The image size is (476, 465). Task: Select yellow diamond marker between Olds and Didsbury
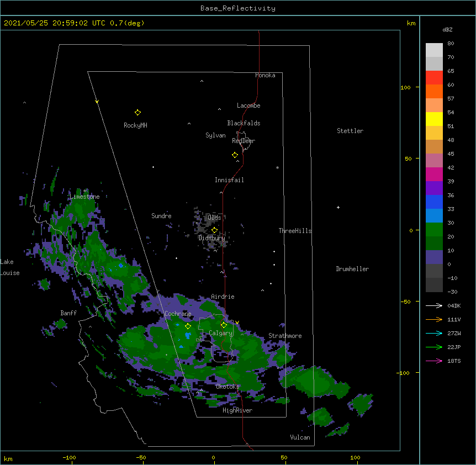coord(214,230)
